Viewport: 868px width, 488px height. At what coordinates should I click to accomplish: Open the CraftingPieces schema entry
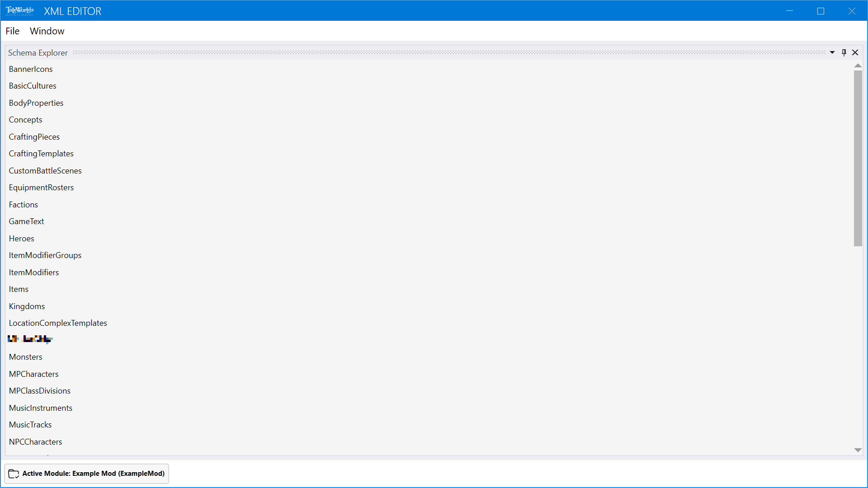click(34, 137)
